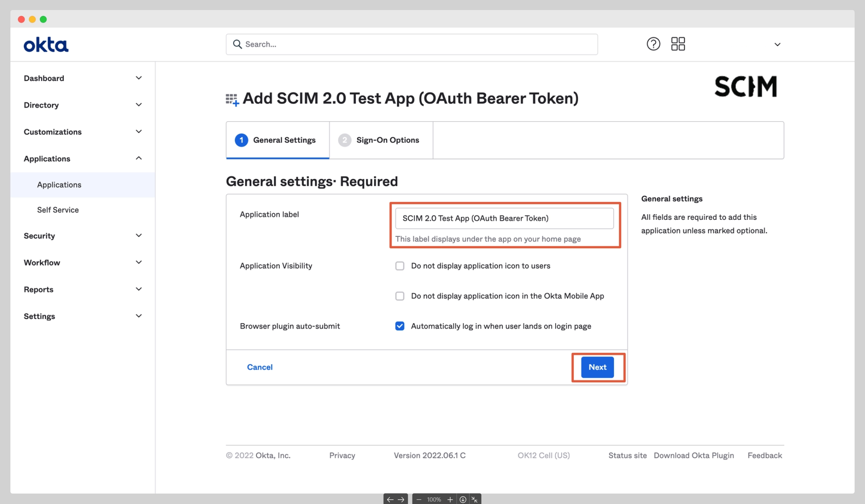Click the back arrow in viewer toolbar
865x504 pixels.
coord(390,499)
